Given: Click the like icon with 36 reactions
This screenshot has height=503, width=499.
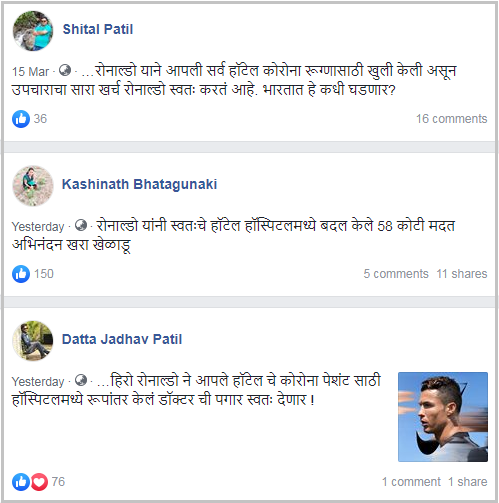Looking at the screenshot, I should tap(21, 119).
